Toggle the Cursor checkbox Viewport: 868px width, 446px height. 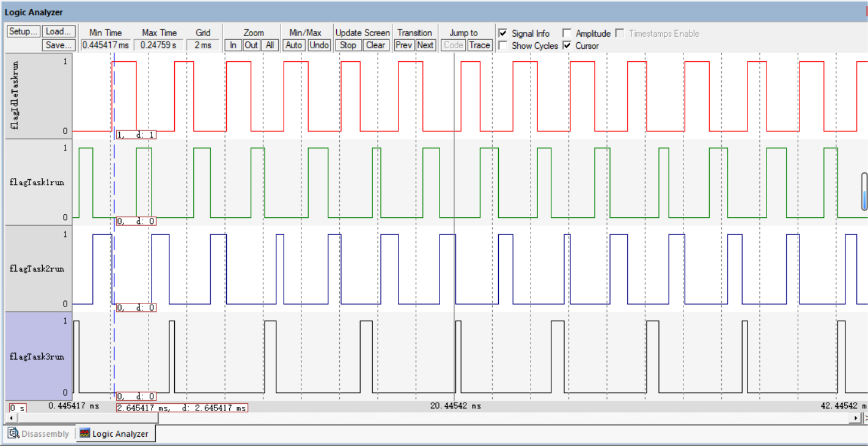coord(567,46)
